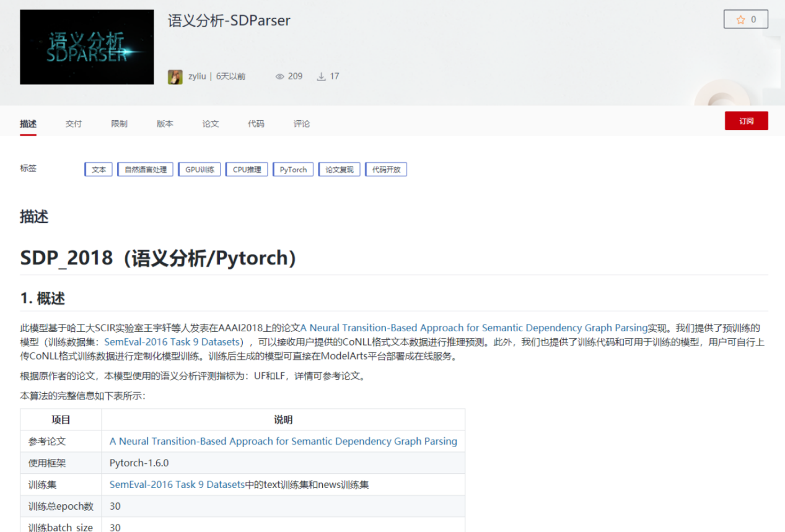Image resolution: width=785 pixels, height=532 pixels.
Task: Open the 版本 tab
Action: [165, 124]
